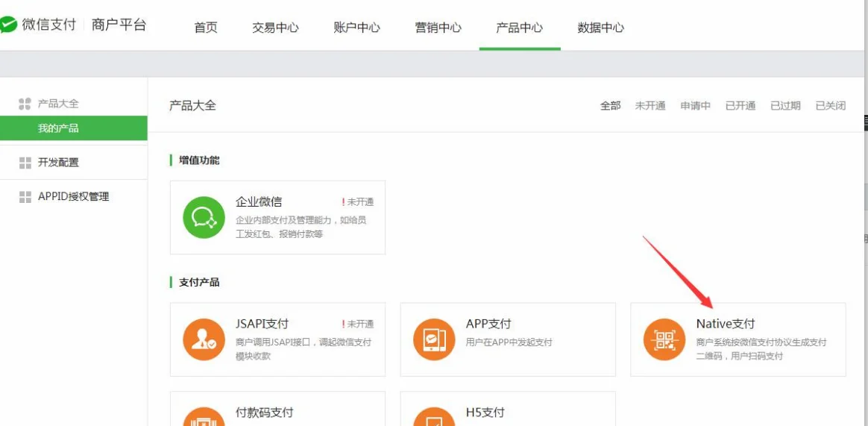
Task: Open the 首页 top navigation tab
Action: click(206, 27)
